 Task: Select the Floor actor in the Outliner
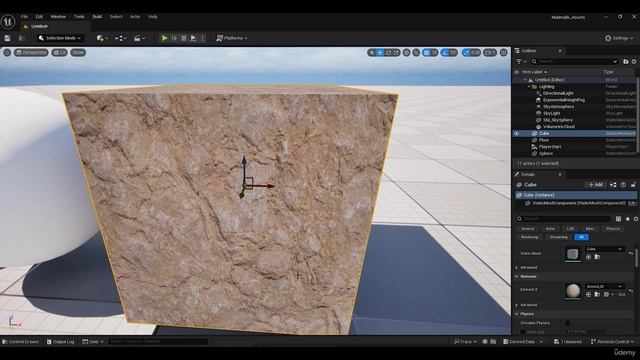tap(544, 140)
